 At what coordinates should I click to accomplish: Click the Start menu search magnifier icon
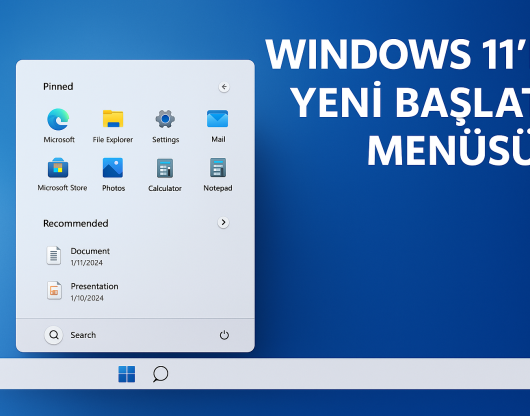pos(54,335)
